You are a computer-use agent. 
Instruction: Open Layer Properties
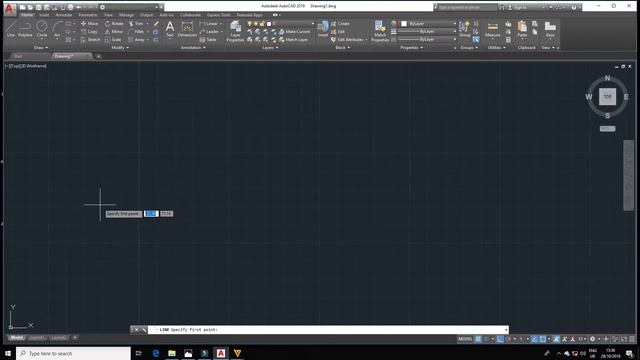(x=235, y=31)
